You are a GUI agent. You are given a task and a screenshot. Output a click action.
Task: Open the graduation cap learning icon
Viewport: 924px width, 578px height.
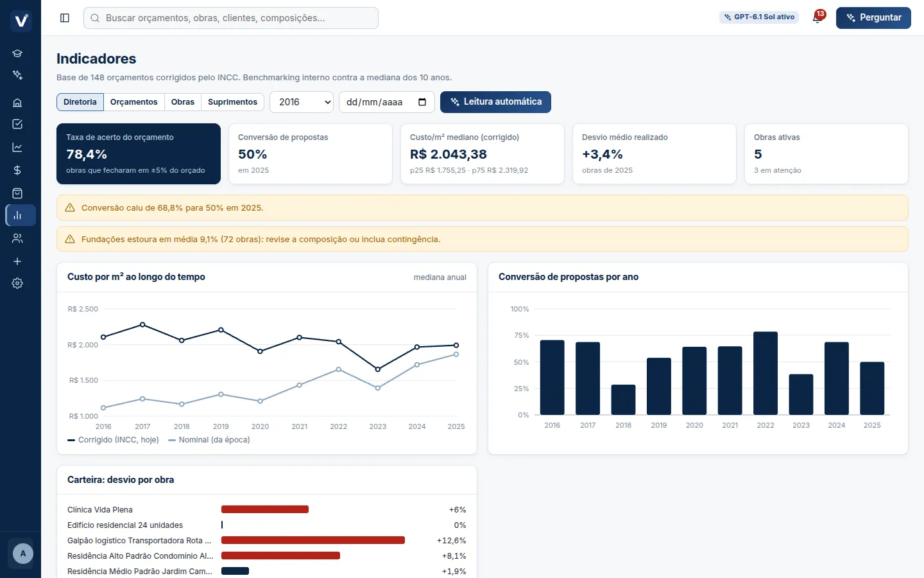click(x=17, y=53)
